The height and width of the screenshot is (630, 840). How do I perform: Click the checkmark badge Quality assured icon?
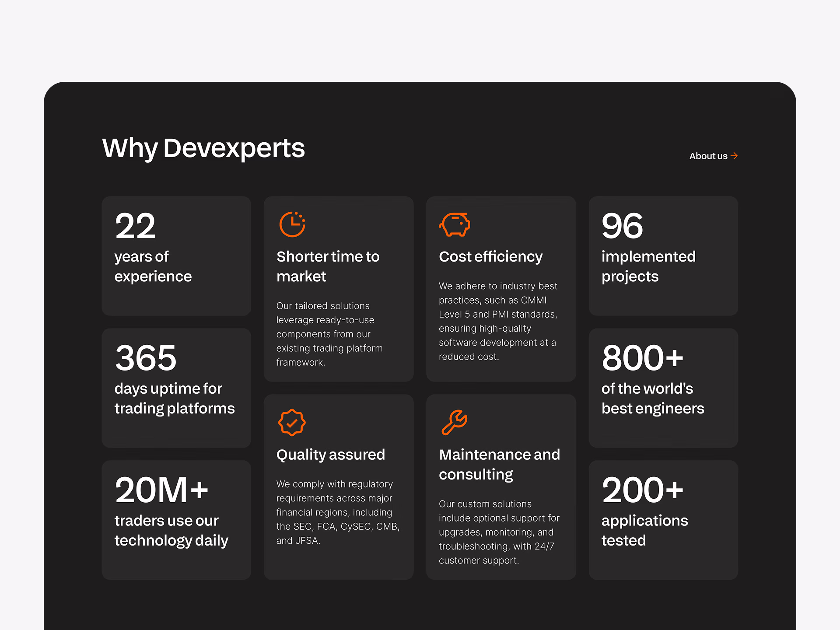tap(292, 423)
